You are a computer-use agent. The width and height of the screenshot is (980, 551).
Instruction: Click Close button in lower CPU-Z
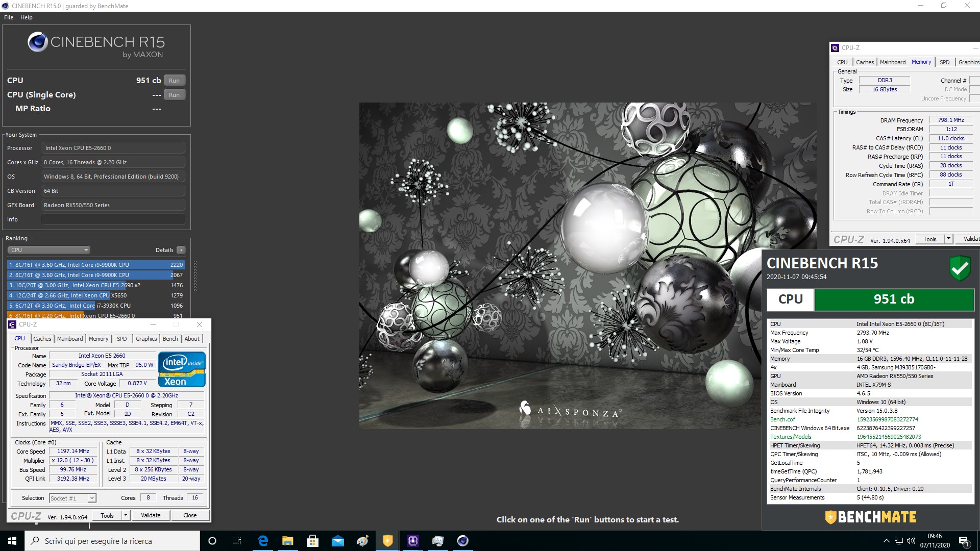190,515
